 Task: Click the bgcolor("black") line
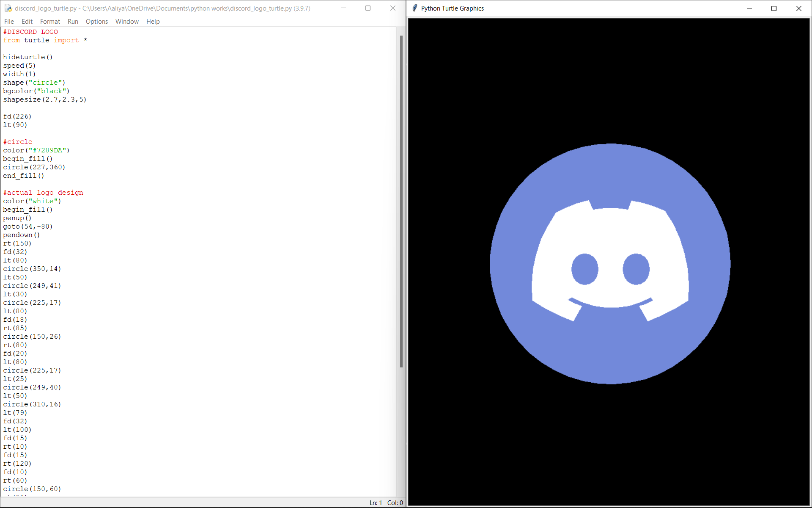(36, 91)
